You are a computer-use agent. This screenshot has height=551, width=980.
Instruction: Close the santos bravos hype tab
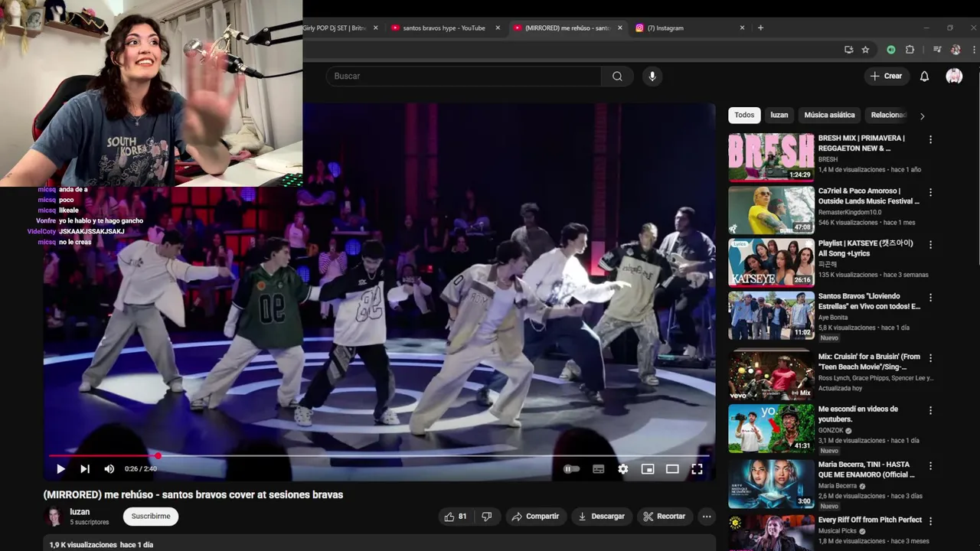click(498, 28)
